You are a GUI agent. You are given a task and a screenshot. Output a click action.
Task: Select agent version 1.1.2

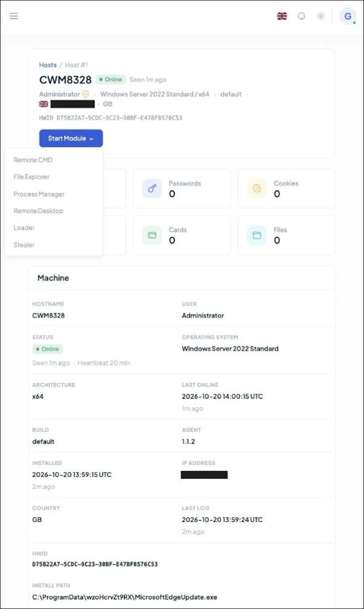[x=188, y=441]
